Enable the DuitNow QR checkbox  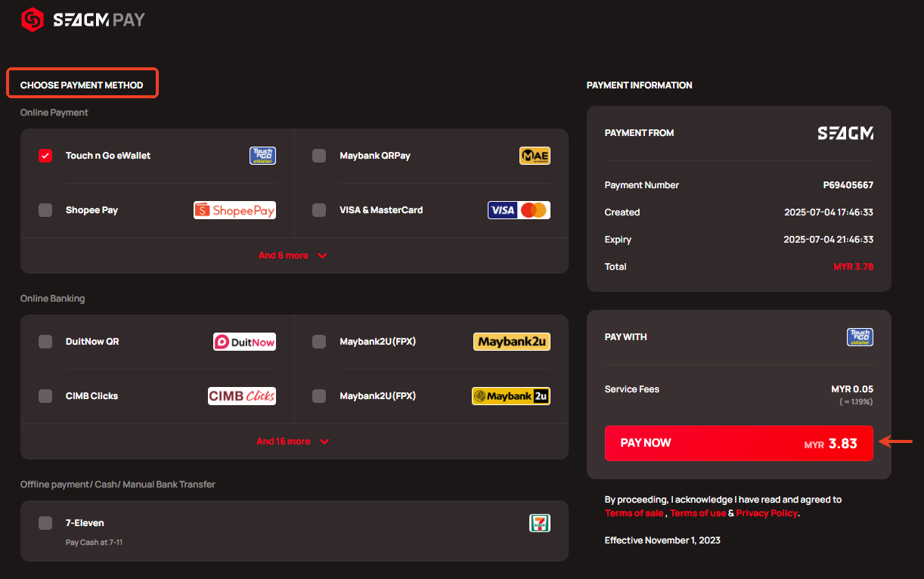pos(45,342)
